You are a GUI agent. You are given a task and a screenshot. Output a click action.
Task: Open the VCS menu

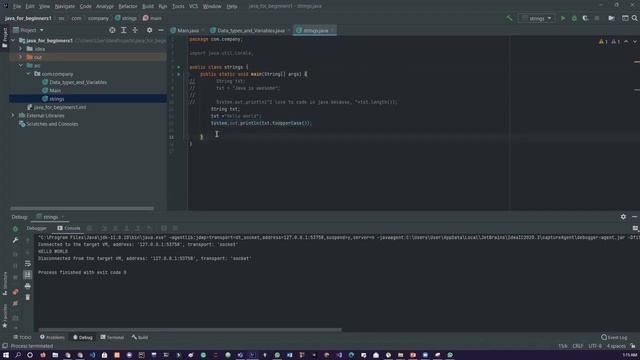tap(193, 7)
